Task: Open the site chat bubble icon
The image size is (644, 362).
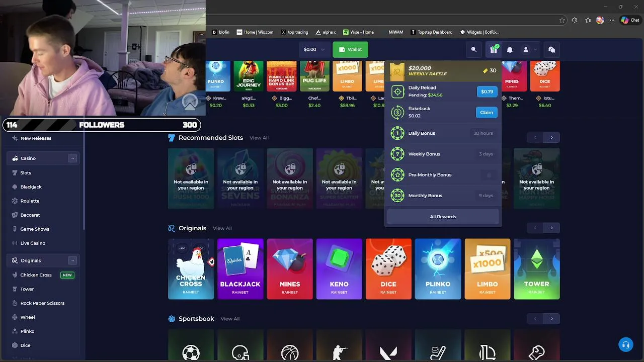Action: 552,50
